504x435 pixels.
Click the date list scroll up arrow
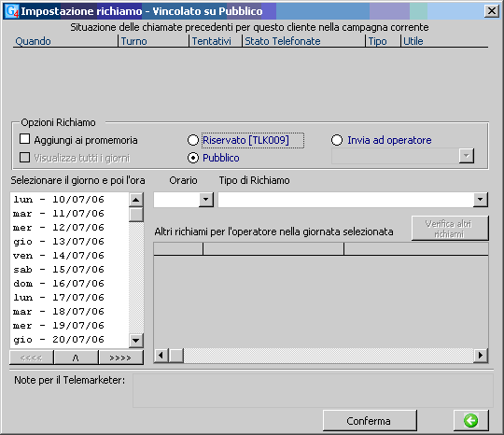pos(136,200)
